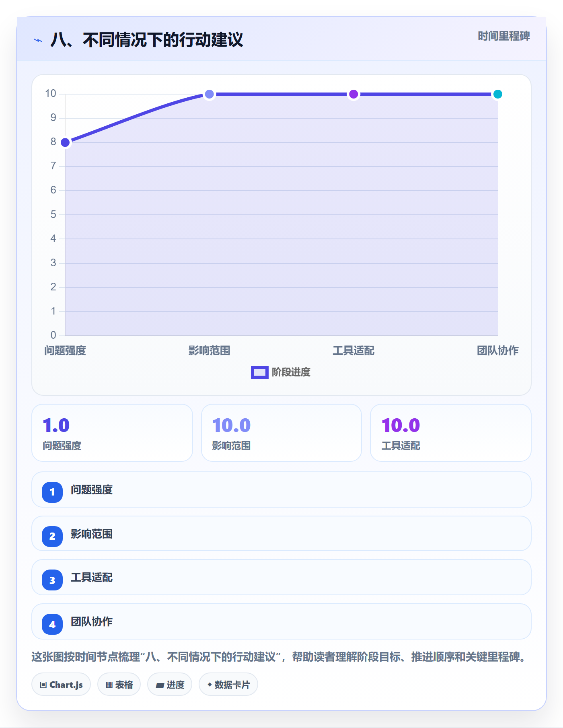Screen dimensions: 563x728
Task: Select the purple 工具适配 data point on the chart
Action: [353, 94]
